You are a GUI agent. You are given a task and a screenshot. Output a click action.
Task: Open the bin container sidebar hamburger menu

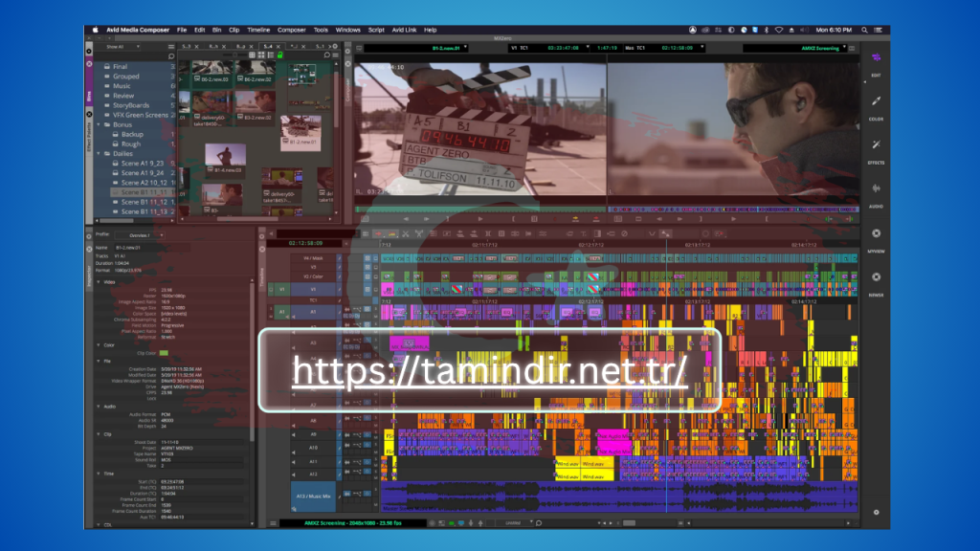[171, 47]
